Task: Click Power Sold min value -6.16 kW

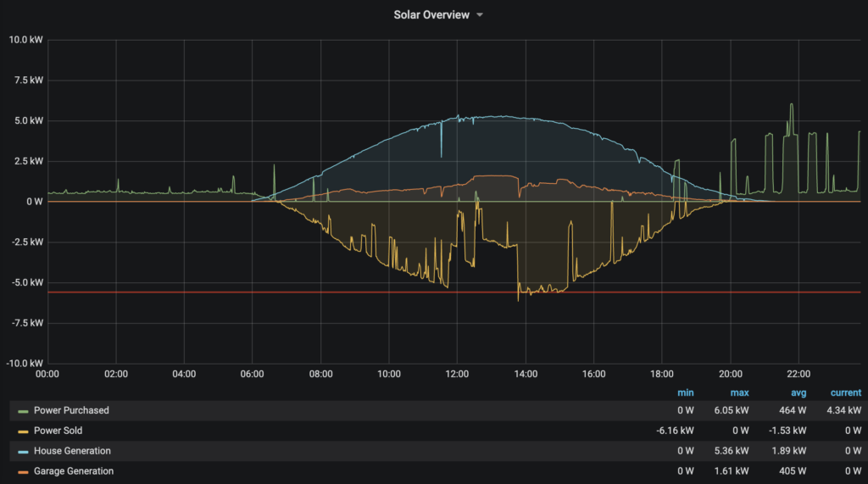Action: [x=675, y=431]
